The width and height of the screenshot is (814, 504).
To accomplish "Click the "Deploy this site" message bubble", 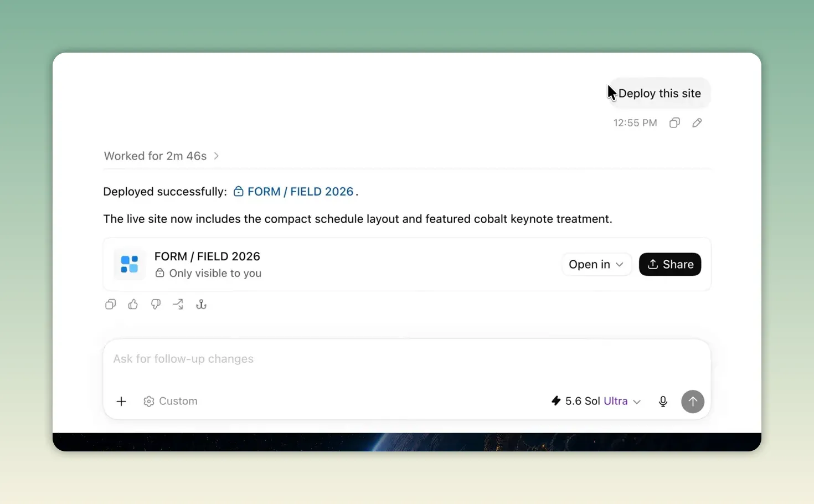I will pos(660,94).
